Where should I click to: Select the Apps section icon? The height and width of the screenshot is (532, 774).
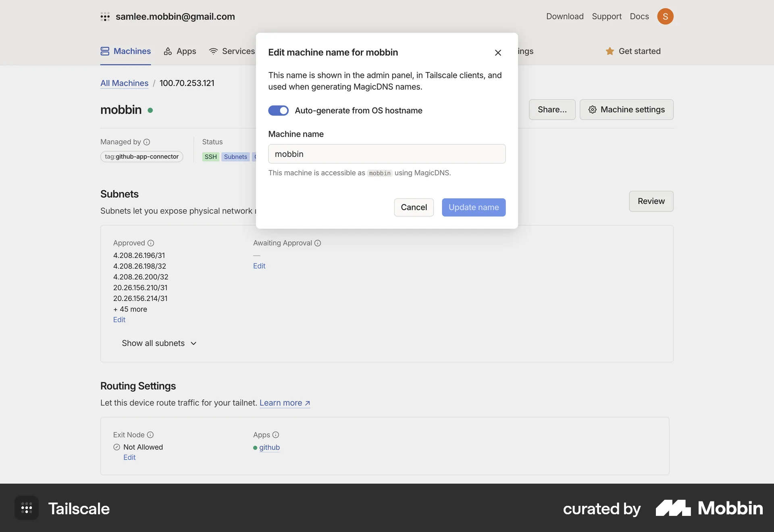click(x=169, y=51)
